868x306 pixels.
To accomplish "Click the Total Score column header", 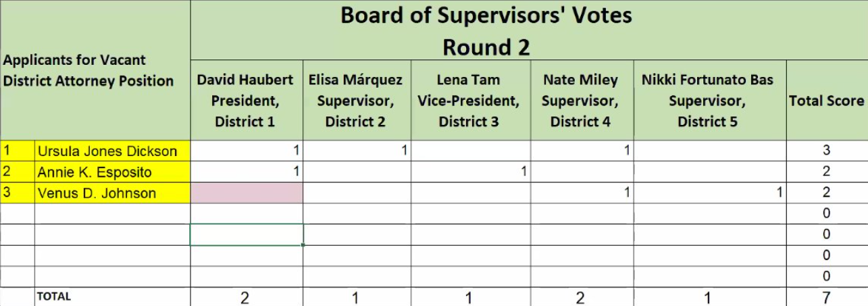I will 826,101.
